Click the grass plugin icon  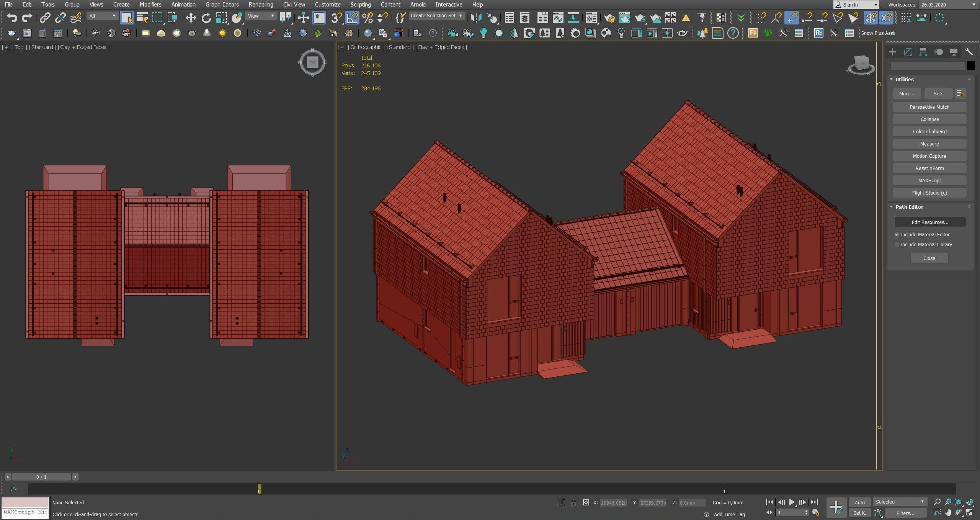coord(318,33)
